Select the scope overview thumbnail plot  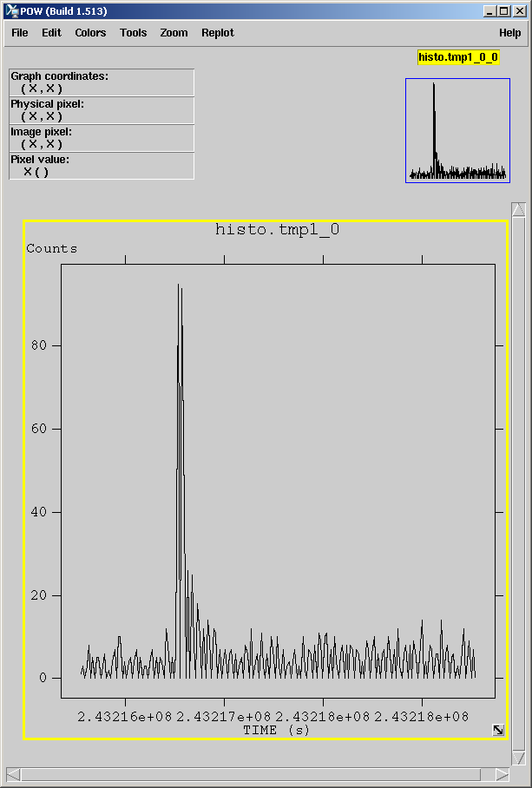tap(457, 131)
